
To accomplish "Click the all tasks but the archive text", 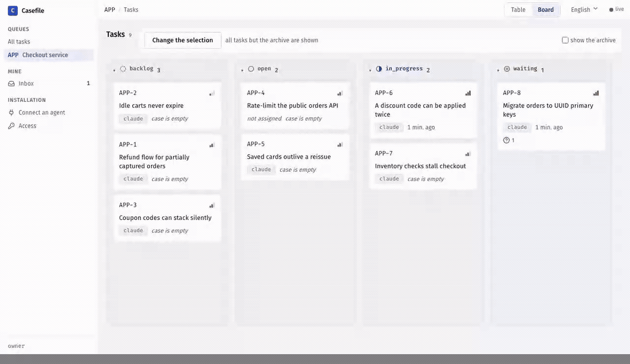I will (x=271, y=40).
